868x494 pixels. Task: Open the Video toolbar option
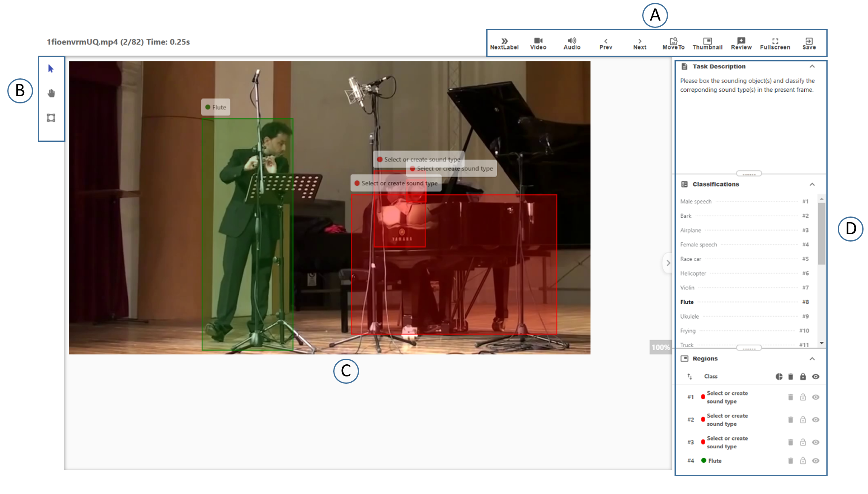(538, 44)
